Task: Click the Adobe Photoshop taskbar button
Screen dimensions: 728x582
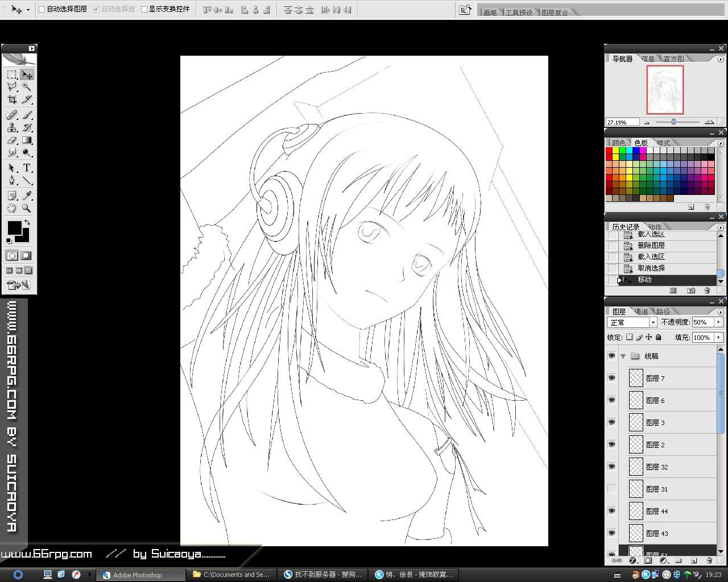Action: 141,575
